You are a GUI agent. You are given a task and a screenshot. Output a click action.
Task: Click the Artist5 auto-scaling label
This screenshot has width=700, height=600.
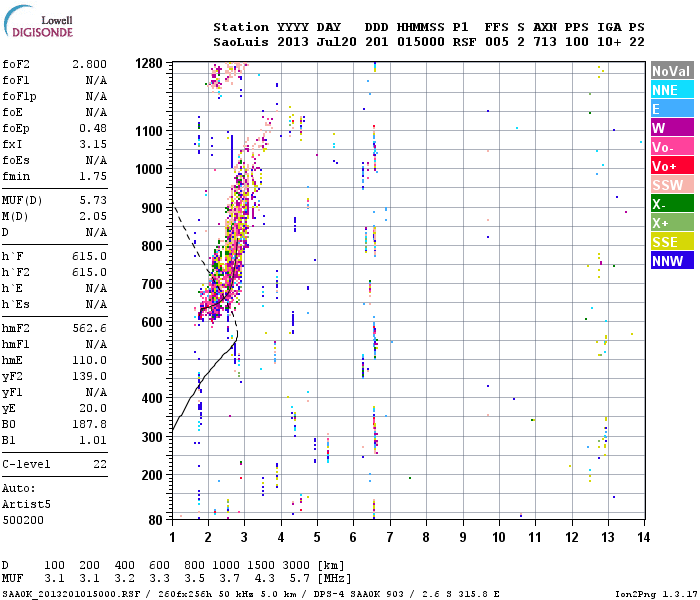pos(26,505)
